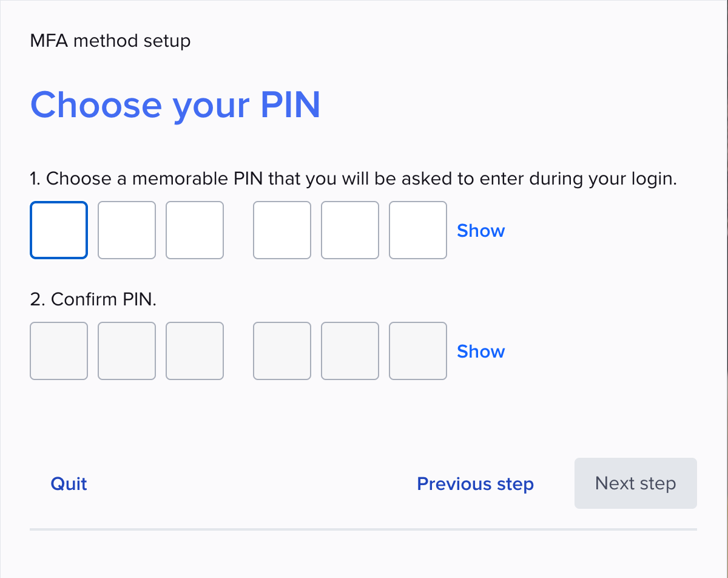Viewport: 728px width, 578px height.
Task: Show the digits of the chosen PIN
Action: pyautogui.click(x=480, y=231)
